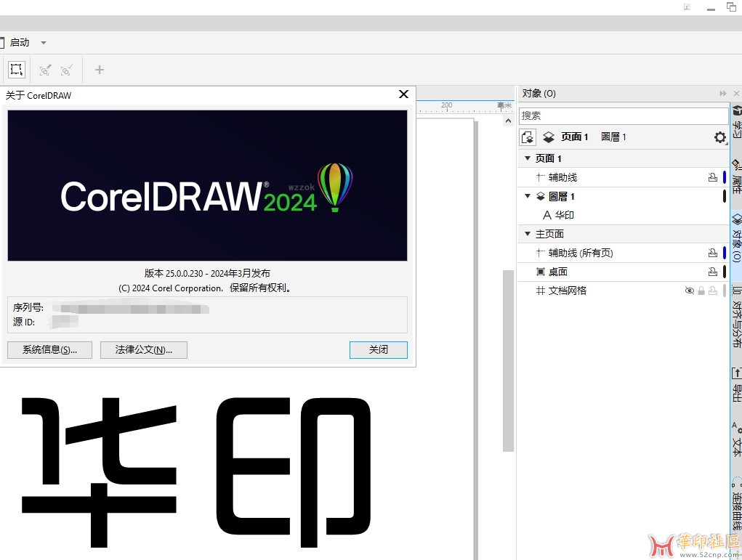Collapse the 主页面 tree node
The width and height of the screenshot is (742, 560).
(x=528, y=234)
